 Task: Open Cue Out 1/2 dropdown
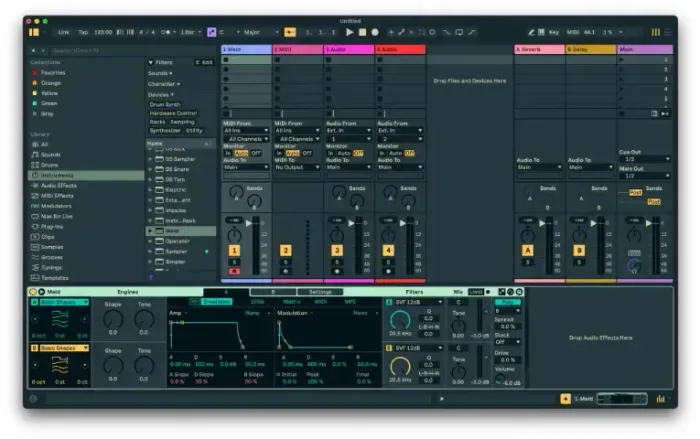tap(645, 159)
